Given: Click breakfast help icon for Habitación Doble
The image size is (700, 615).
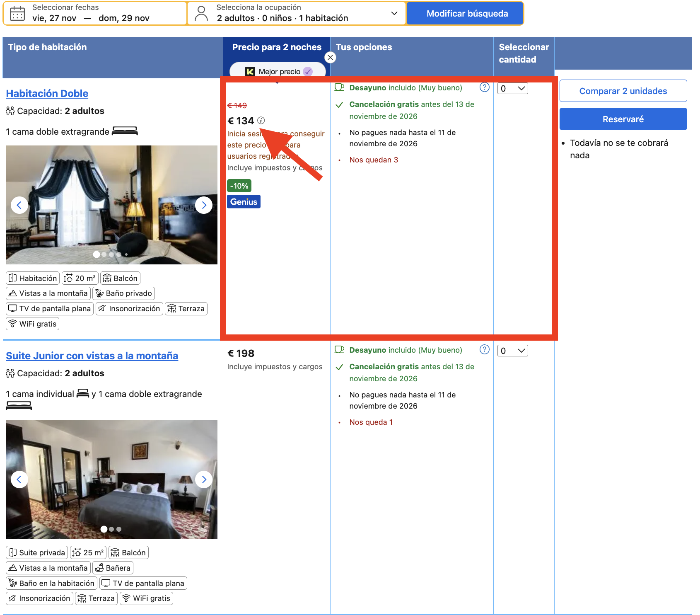Looking at the screenshot, I should [x=484, y=87].
